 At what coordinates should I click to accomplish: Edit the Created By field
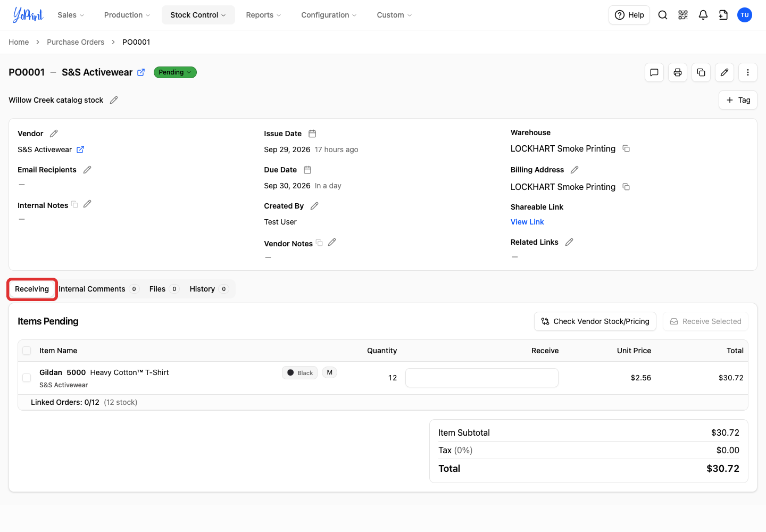(314, 206)
